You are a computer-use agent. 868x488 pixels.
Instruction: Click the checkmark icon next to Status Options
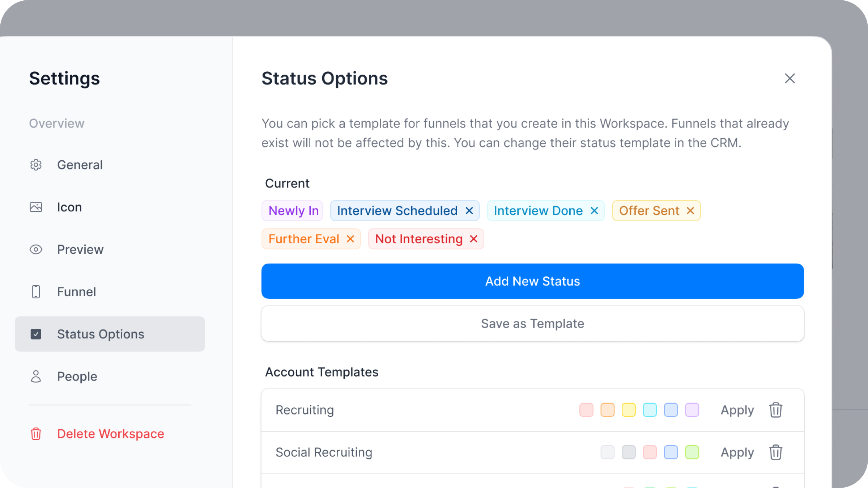tap(36, 334)
